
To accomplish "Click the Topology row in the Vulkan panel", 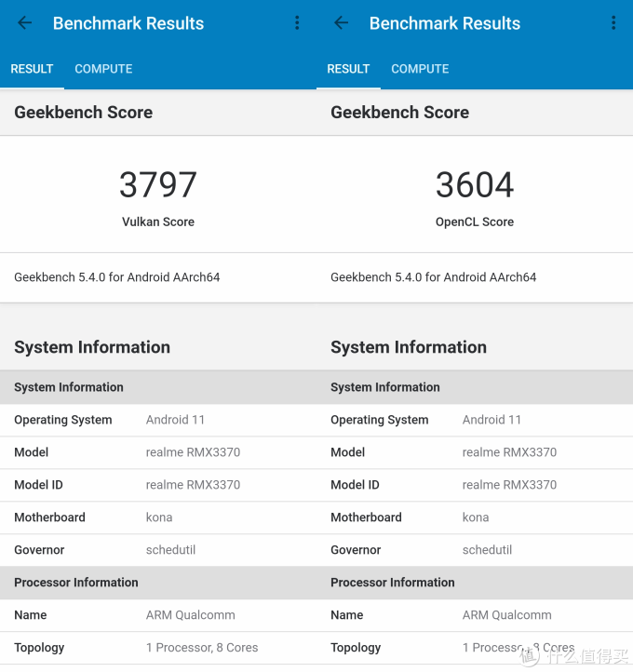I will (158, 648).
